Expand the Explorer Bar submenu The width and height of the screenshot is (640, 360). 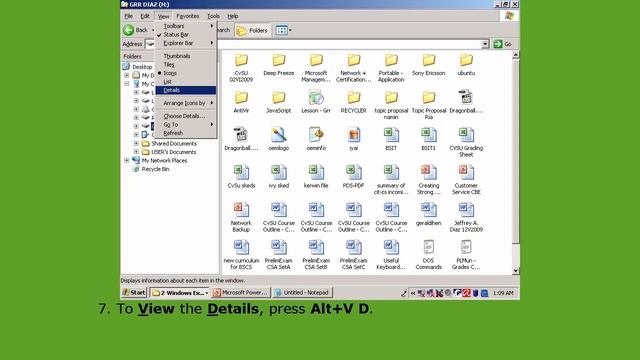186,43
